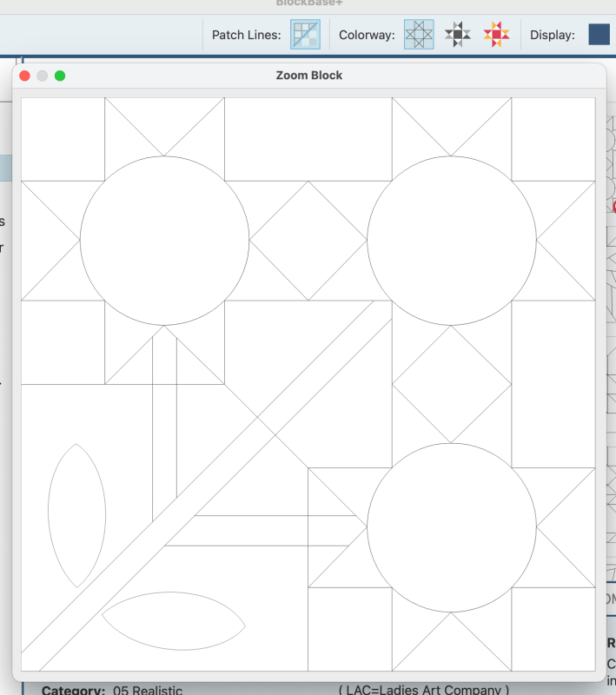
Task: Select the horizontal leaf shape near bottom
Action: [173, 621]
